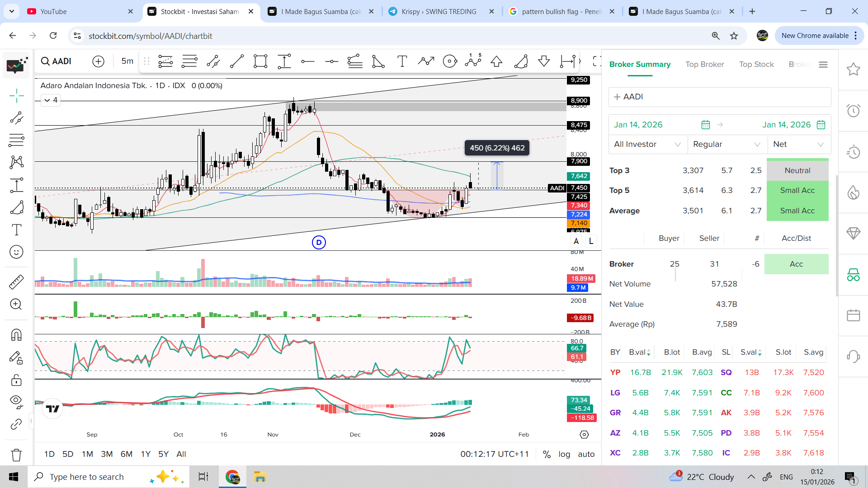Select the text tool in left toolbar
This screenshot has width=868, height=488.
click(x=16, y=230)
